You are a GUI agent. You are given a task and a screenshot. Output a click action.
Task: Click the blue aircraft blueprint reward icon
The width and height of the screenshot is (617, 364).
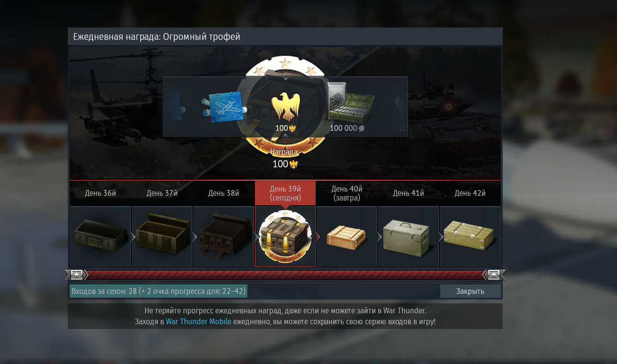(x=224, y=107)
